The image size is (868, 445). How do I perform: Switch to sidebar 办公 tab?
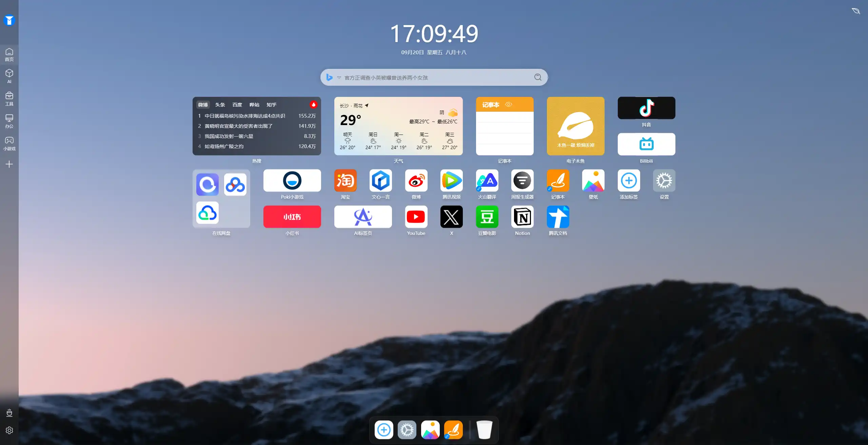[x=9, y=121]
